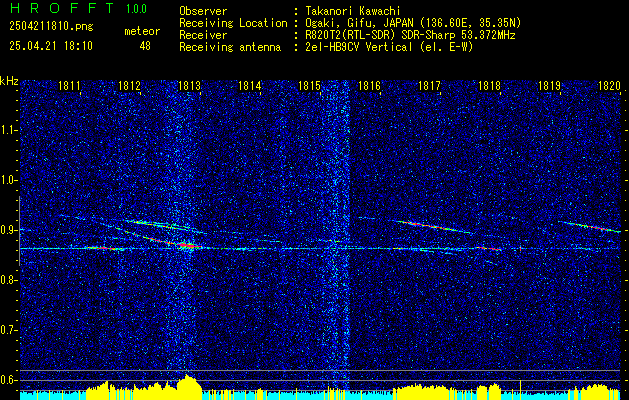Click the HROFFT program title text
Screen dimensions: 629x400
62,8
